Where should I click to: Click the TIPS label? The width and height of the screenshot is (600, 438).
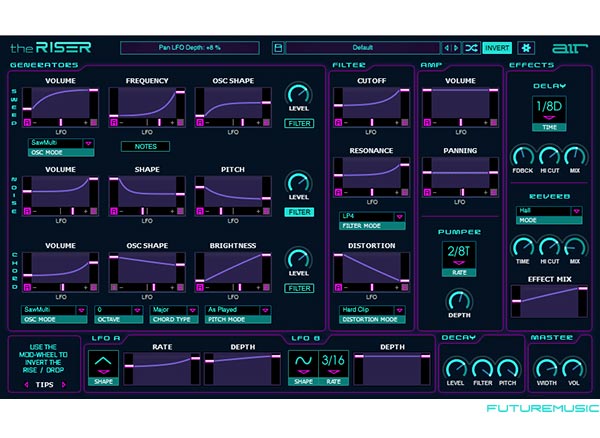click(x=44, y=384)
